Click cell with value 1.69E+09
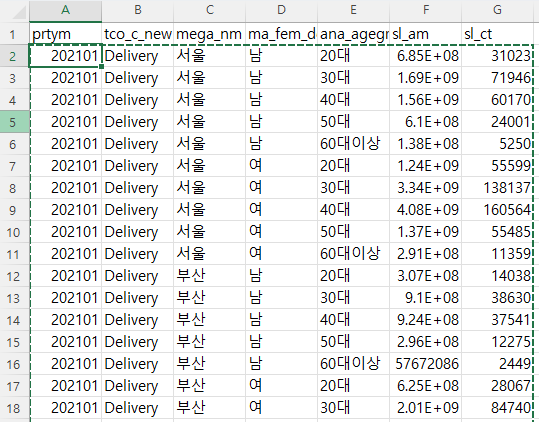This screenshot has width=539, height=422. point(426,78)
